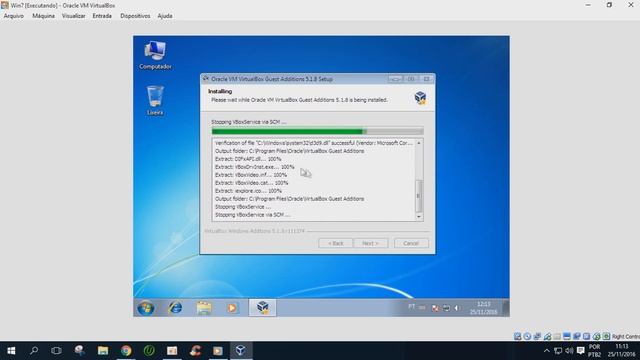Open CCleaner on host taskbar
The image size is (640, 360).
tap(195, 351)
